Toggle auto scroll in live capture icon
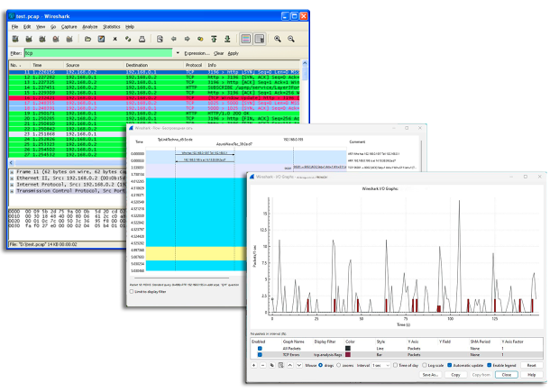559x392 pixels. tap(260, 39)
